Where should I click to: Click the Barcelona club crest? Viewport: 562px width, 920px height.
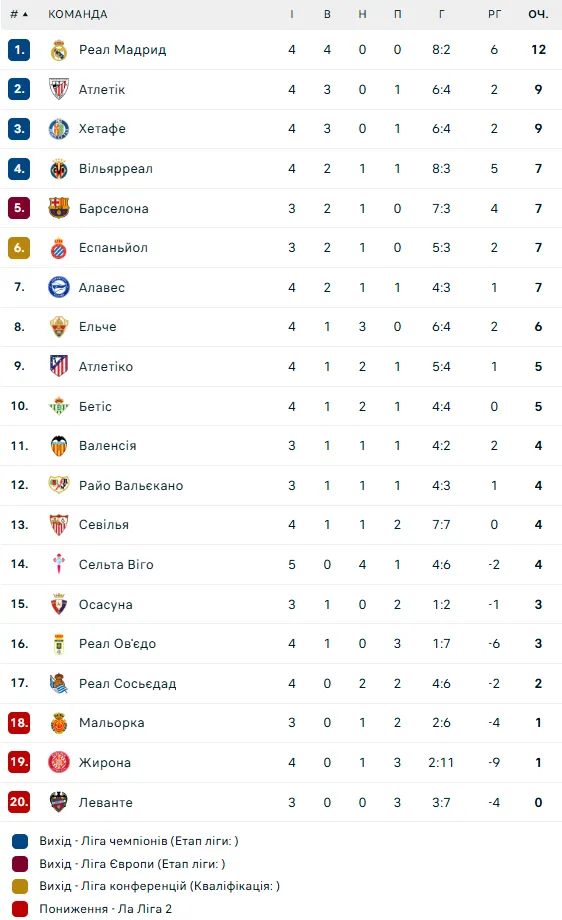pyautogui.click(x=59, y=208)
